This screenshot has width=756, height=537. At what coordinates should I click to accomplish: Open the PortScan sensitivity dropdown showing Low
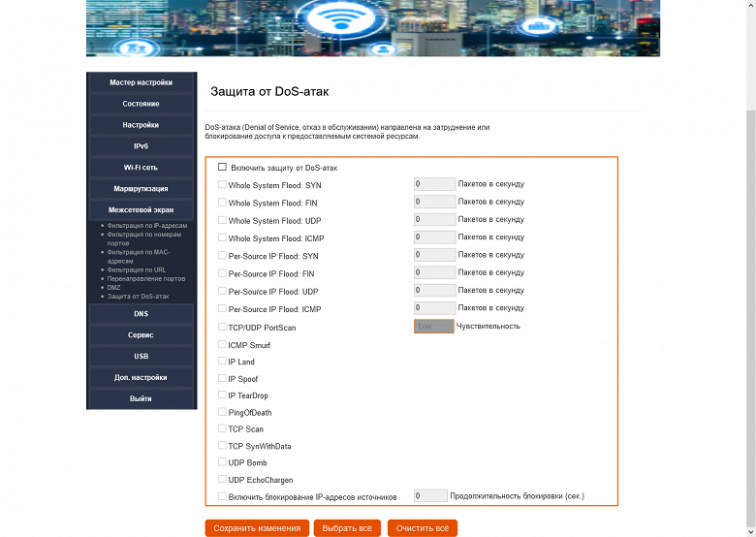[434, 327]
